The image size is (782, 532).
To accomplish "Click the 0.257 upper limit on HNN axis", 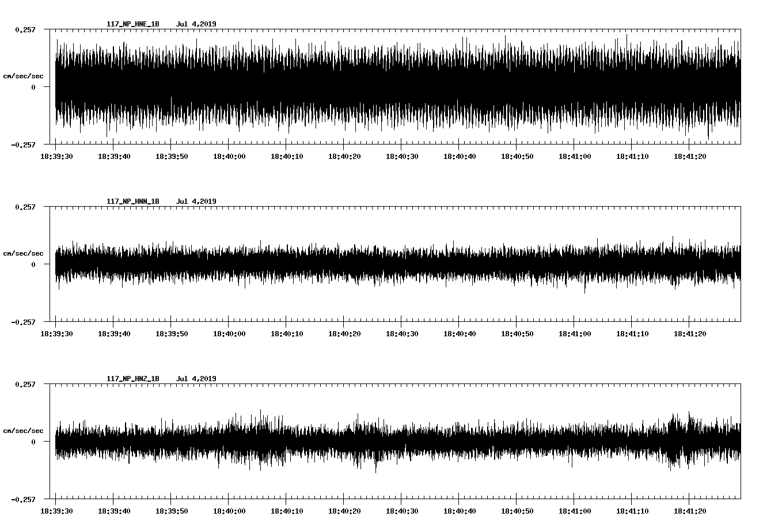I will pos(25,207).
